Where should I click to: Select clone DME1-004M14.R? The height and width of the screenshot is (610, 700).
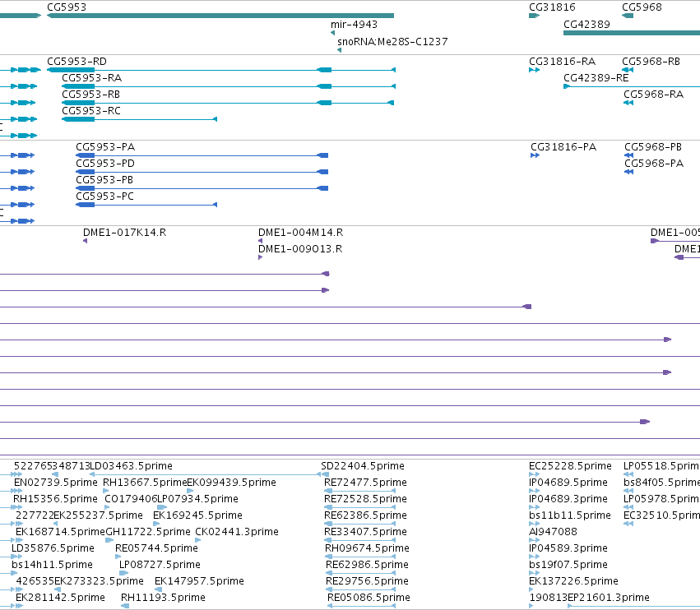(x=300, y=233)
